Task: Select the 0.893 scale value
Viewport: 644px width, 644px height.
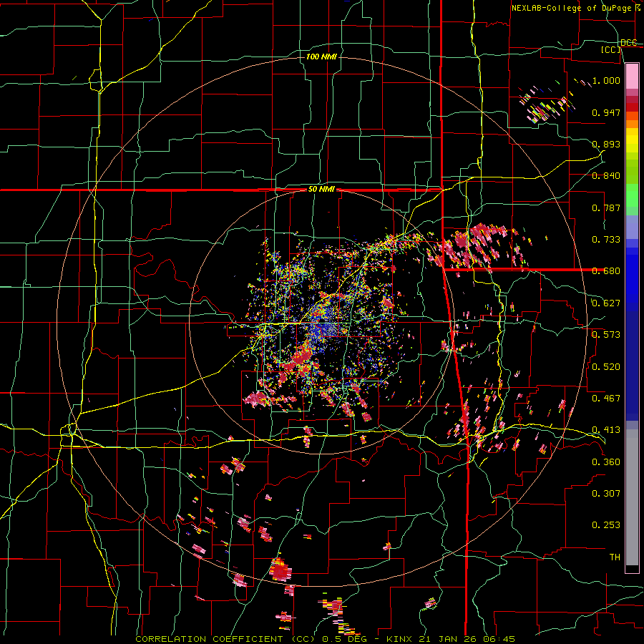Action: pos(606,144)
